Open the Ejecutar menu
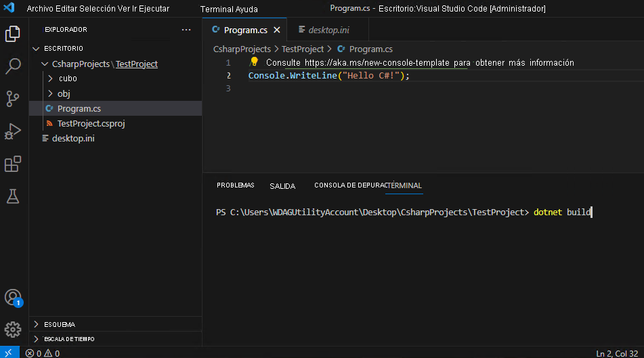The height and width of the screenshot is (358, 644). 154,9
